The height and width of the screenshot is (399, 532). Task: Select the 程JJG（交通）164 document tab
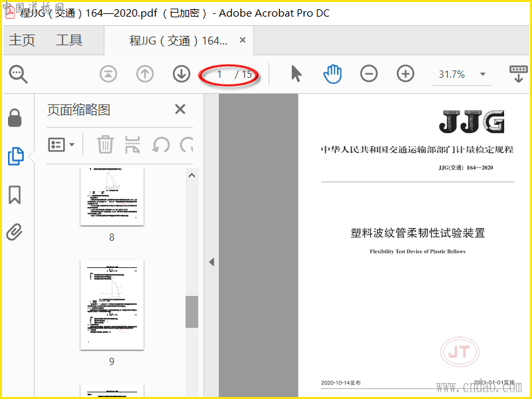[178, 41]
